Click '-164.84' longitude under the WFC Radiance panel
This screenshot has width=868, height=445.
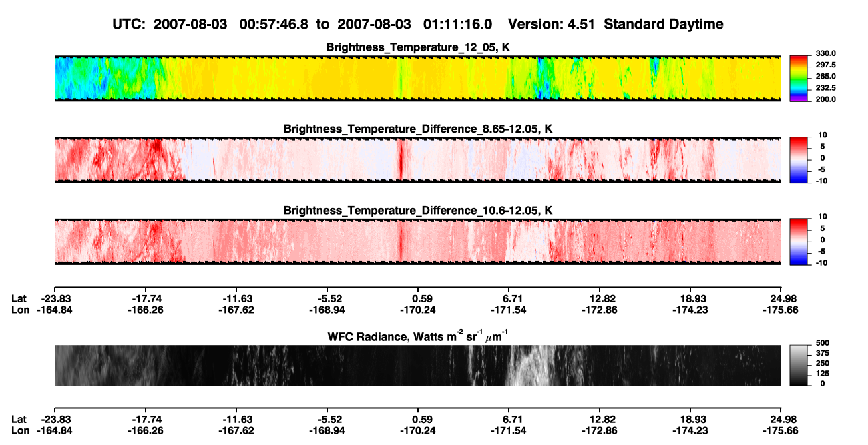coord(54,430)
